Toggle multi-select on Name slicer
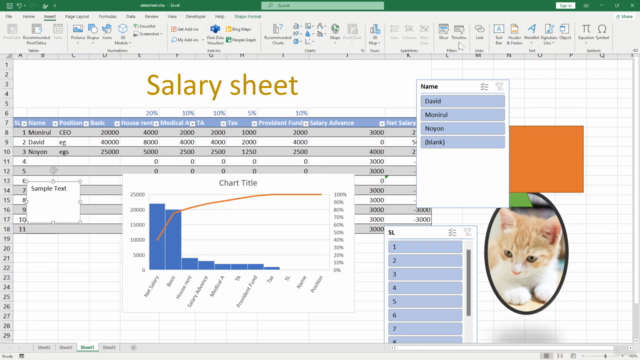 (484, 87)
